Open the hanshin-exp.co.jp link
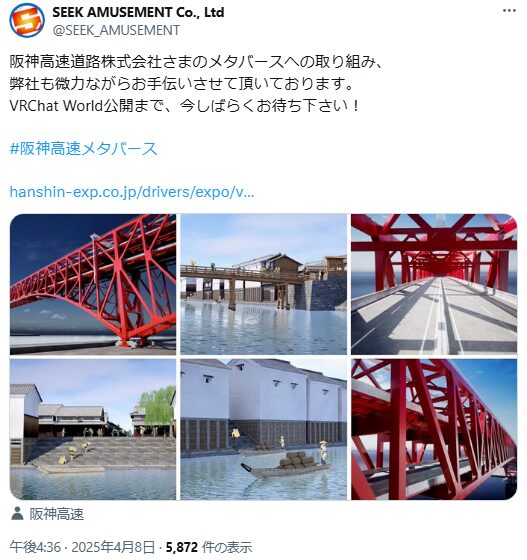The image size is (527, 560). click(x=132, y=192)
